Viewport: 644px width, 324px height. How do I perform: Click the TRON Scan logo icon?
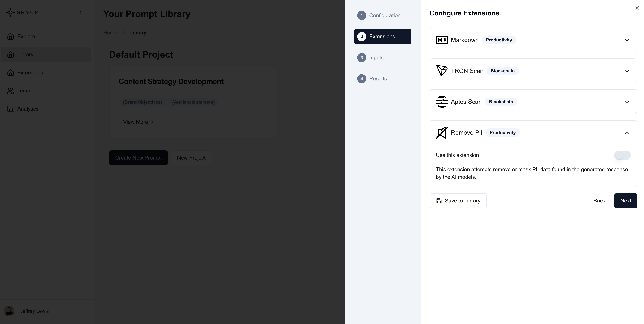coord(442,71)
